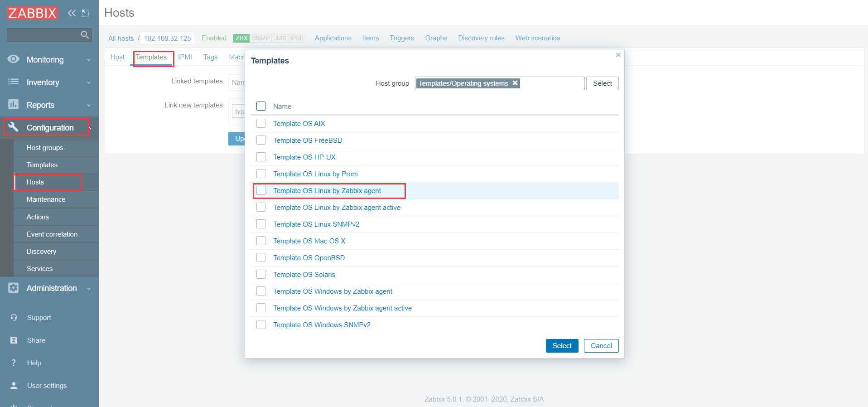Expand the Administration menu chevron
This screenshot has width=868, height=407.
pos(89,288)
